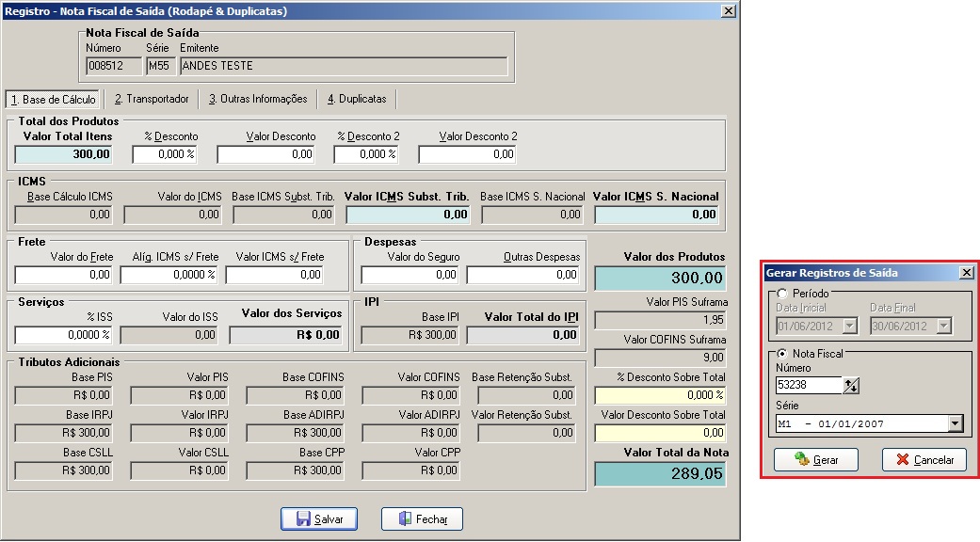Click the Valor Total da Nota field
The height and width of the screenshot is (542, 980).
pyautogui.click(x=660, y=474)
